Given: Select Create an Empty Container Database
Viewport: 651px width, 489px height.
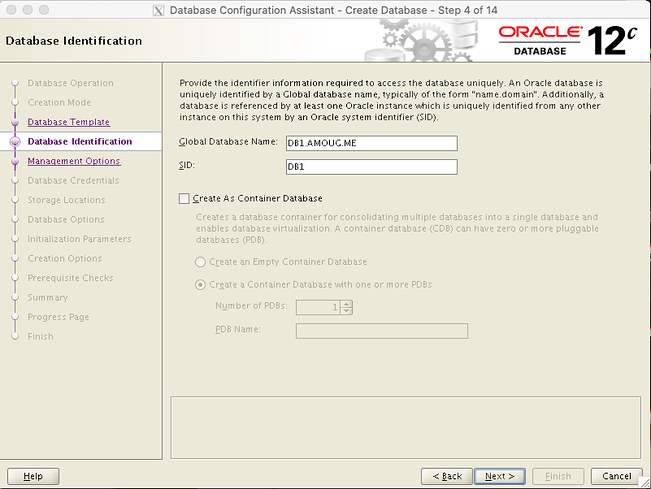Looking at the screenshot, I should (x=200, y=262).
